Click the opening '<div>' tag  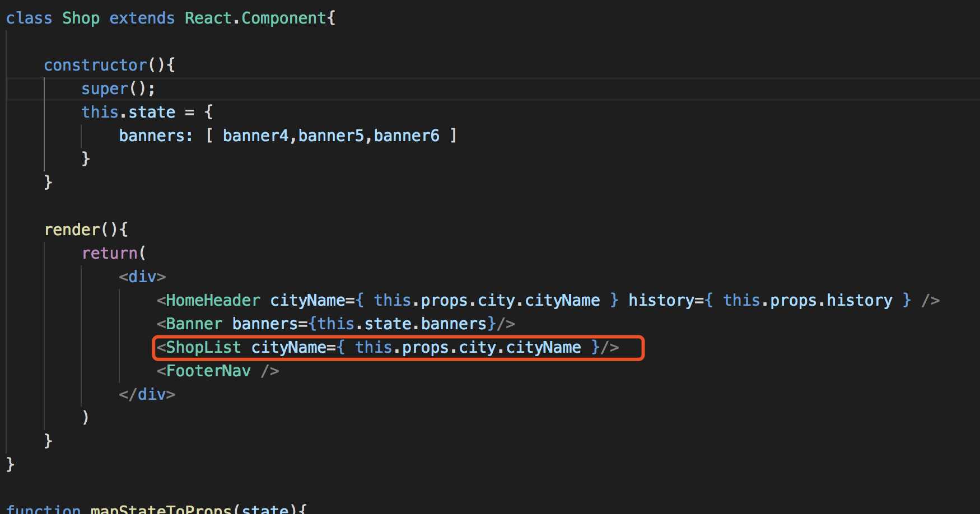coord(142,277)
